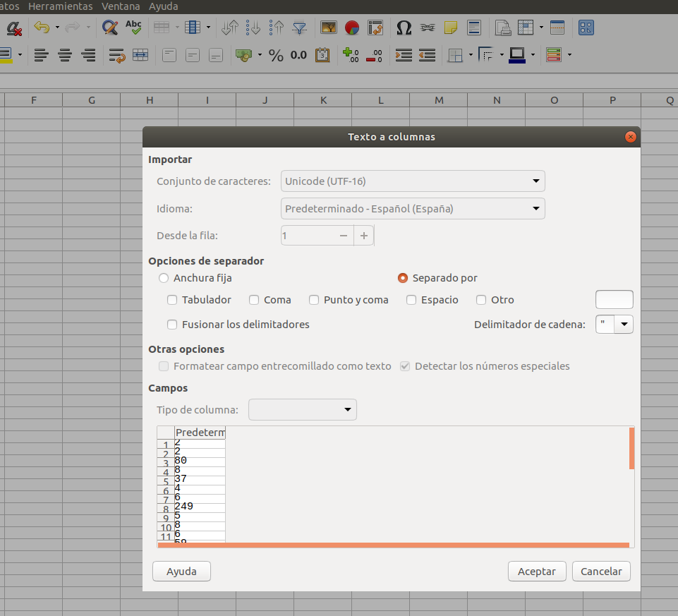Viewport: 678px width, 616px height.
Task: Click the align right icon
Action: pos(88,55)
